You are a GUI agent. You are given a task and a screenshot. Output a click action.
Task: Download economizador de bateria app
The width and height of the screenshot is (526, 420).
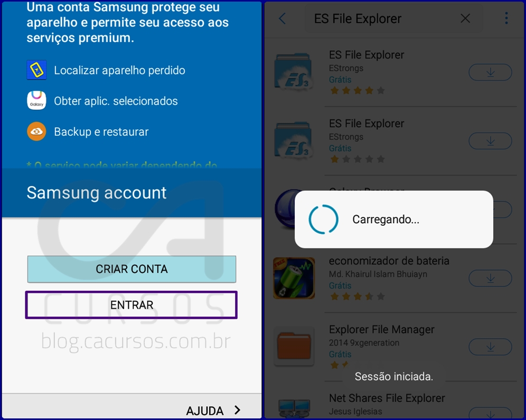[490, 278]
